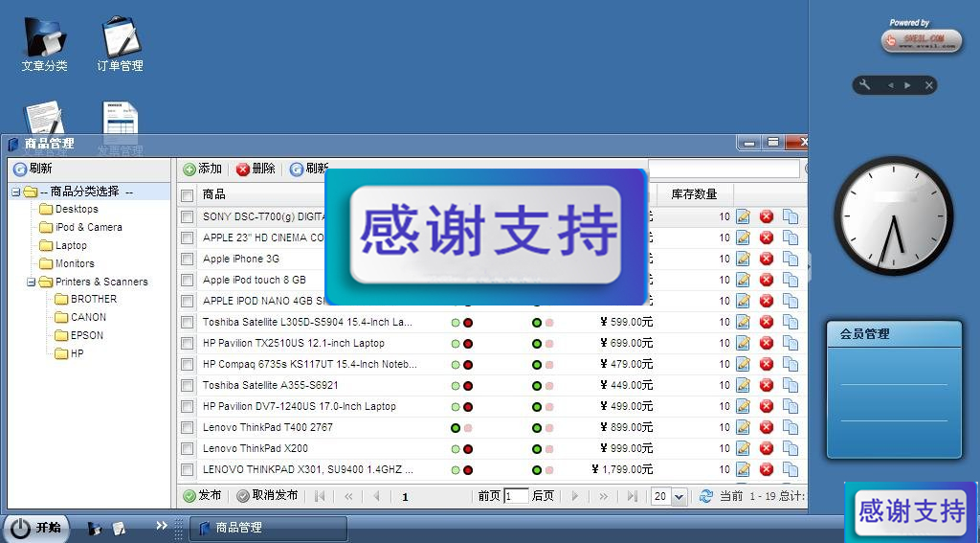The image size is (980, 543).
Task: Select the EPSON subcategory
Action: point(87,335)
